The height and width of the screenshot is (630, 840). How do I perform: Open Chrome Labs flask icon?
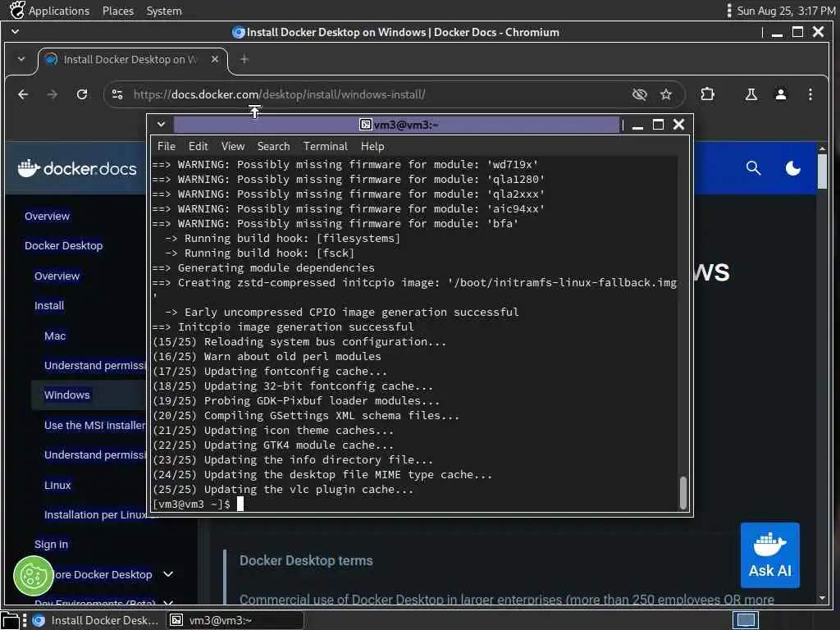(x=751, y=95)
